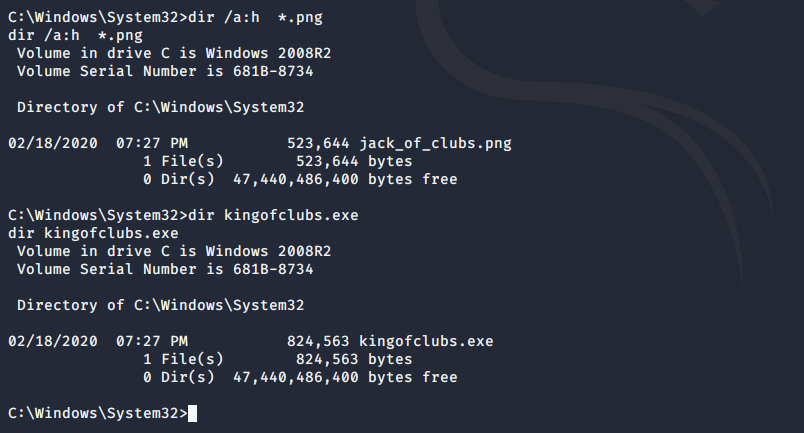Click the typed command "dir /a:h *.png"
The height and width of the screenshot is (433, 804).
point(255,17)
